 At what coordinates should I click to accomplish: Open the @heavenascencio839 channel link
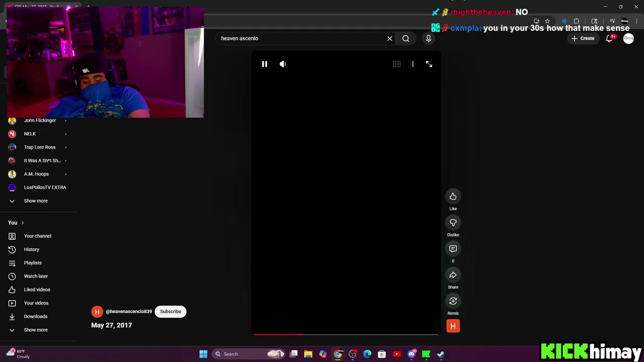tap(129, 312)
